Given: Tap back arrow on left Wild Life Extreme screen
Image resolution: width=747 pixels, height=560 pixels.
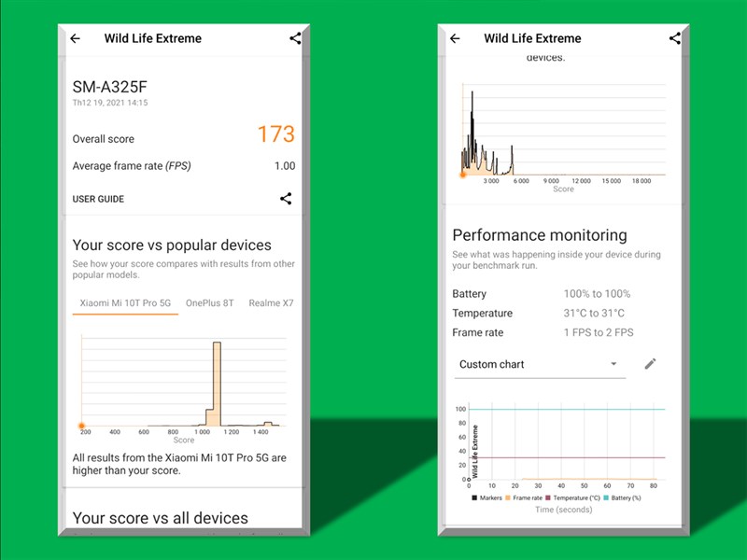Looking at the screenshot, I should tap(76, 38).
